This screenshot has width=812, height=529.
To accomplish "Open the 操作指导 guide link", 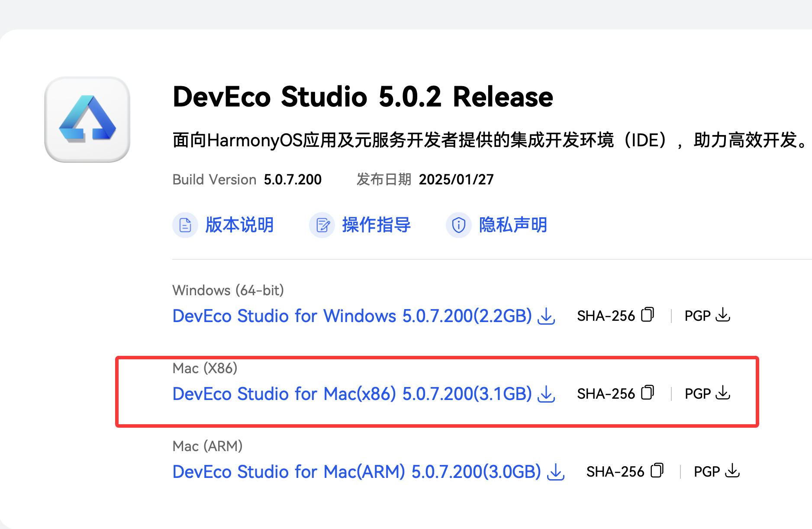I will coord(376,225).
